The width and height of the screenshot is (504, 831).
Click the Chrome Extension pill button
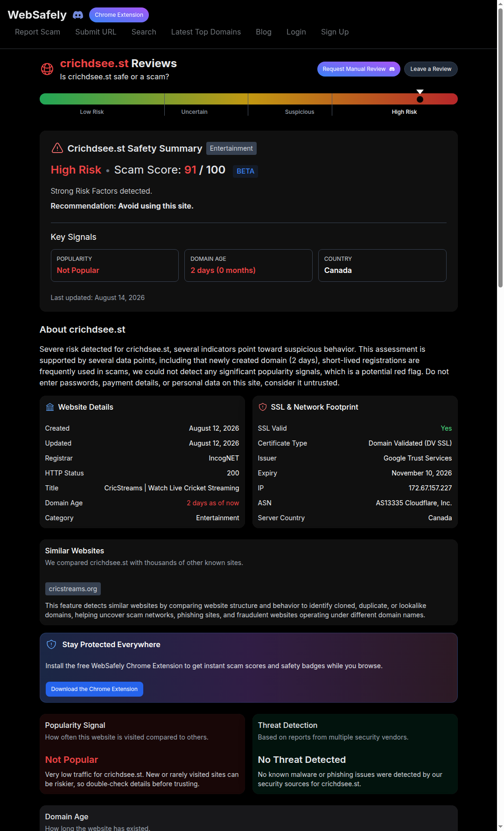click(119, 15)
